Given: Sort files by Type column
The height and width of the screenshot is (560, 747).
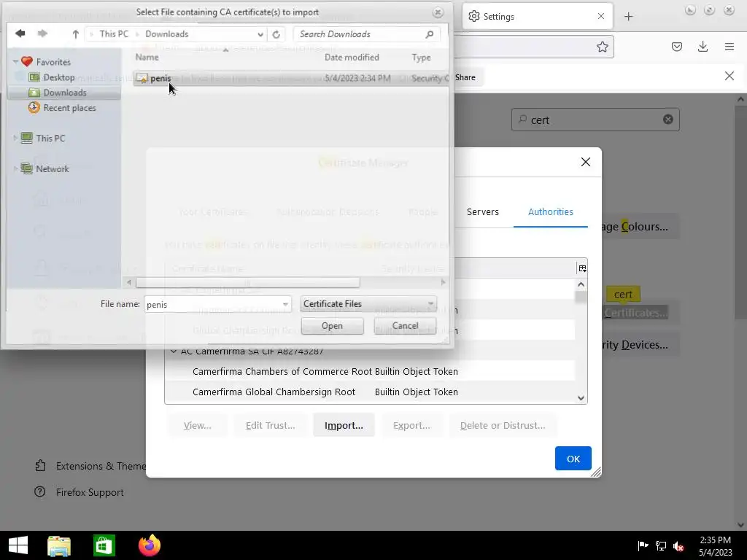Looking at the screenshot, I should 421,57.
